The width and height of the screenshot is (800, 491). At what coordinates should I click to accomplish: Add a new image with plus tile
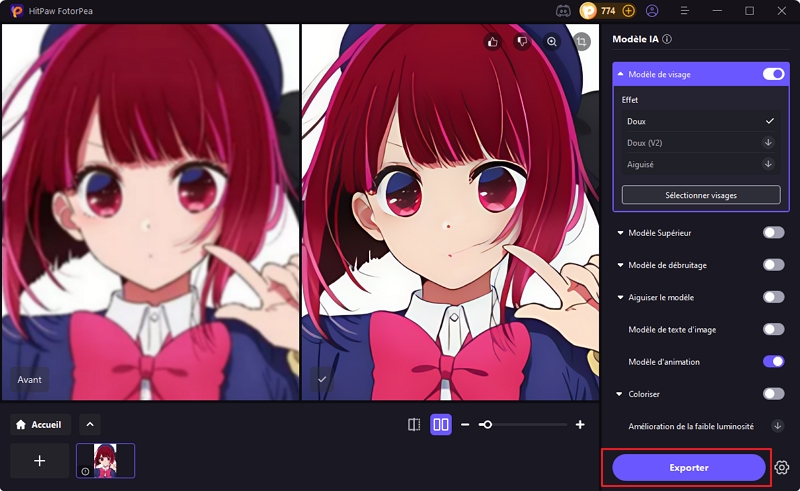(39, 461)
